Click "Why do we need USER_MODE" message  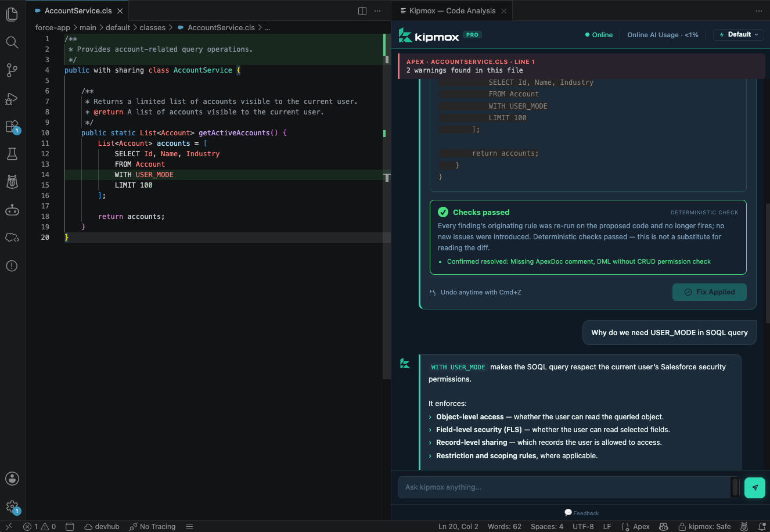(670, 333)
